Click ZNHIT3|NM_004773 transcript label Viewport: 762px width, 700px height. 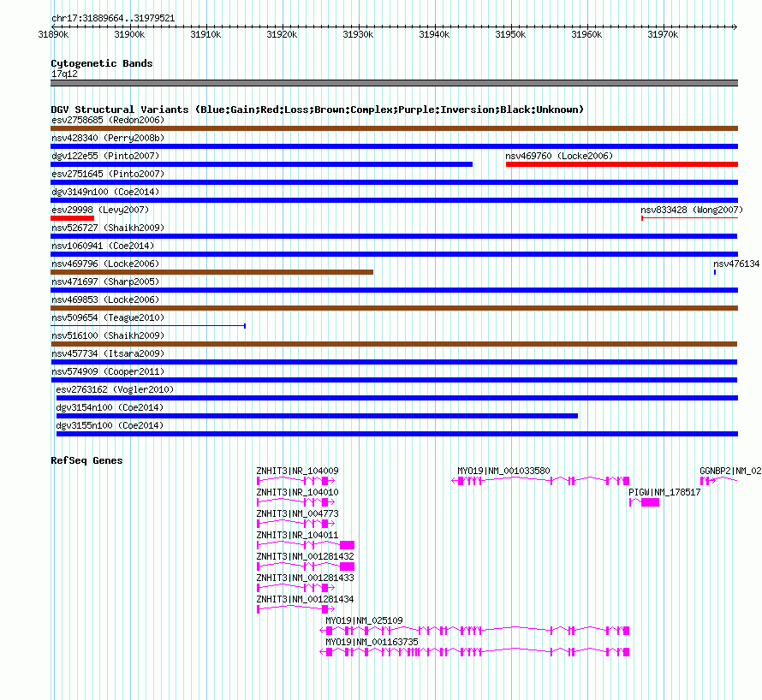click(297, 514)
